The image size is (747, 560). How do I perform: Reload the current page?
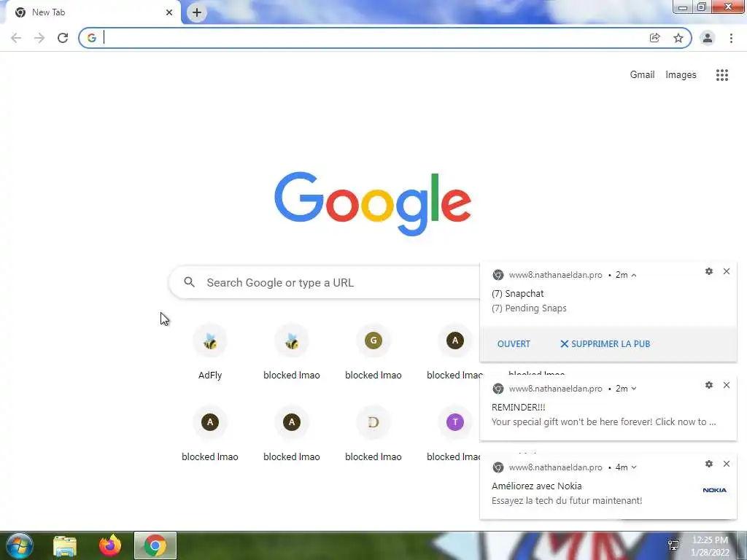[x=63, y=38]
